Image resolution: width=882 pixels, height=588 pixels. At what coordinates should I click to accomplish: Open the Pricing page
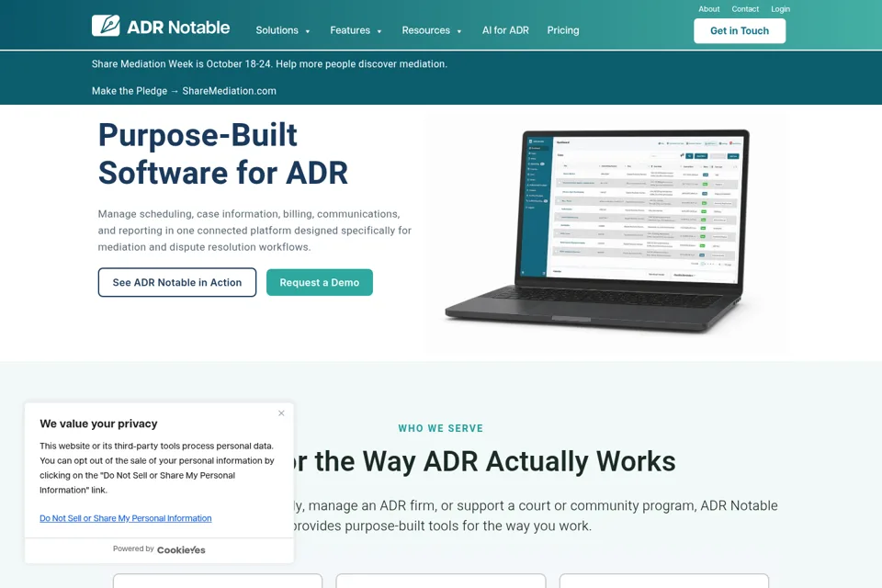(x=563, y=30)
